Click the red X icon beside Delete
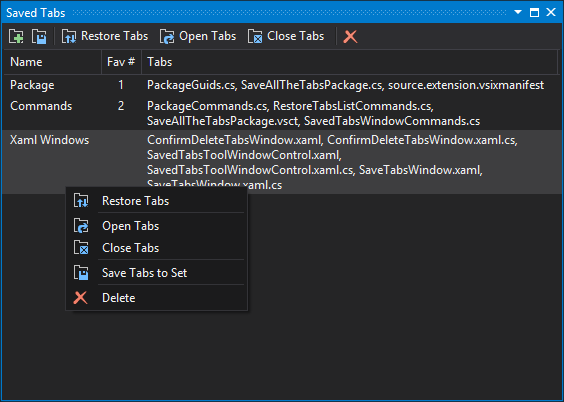 [81, 298]
